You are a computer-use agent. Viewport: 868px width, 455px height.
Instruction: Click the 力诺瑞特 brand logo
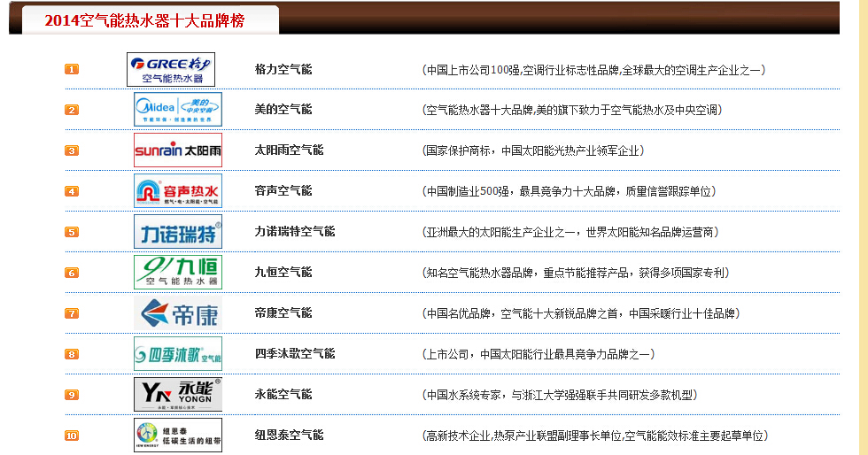click(x=178, y=231)
